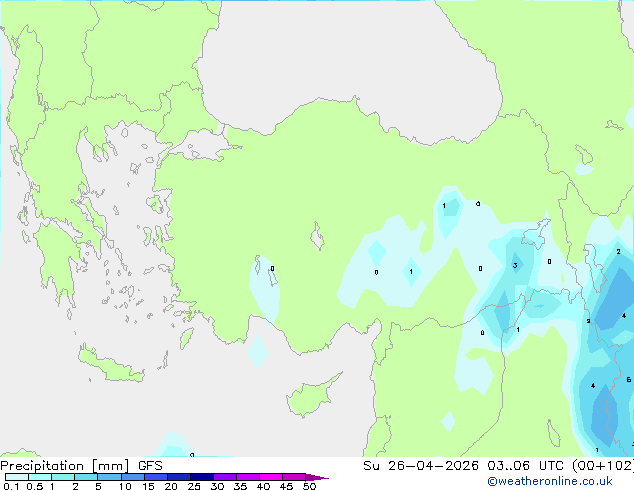
Task: Click the '30' legend scale label
Action: [x=217, y=486]
